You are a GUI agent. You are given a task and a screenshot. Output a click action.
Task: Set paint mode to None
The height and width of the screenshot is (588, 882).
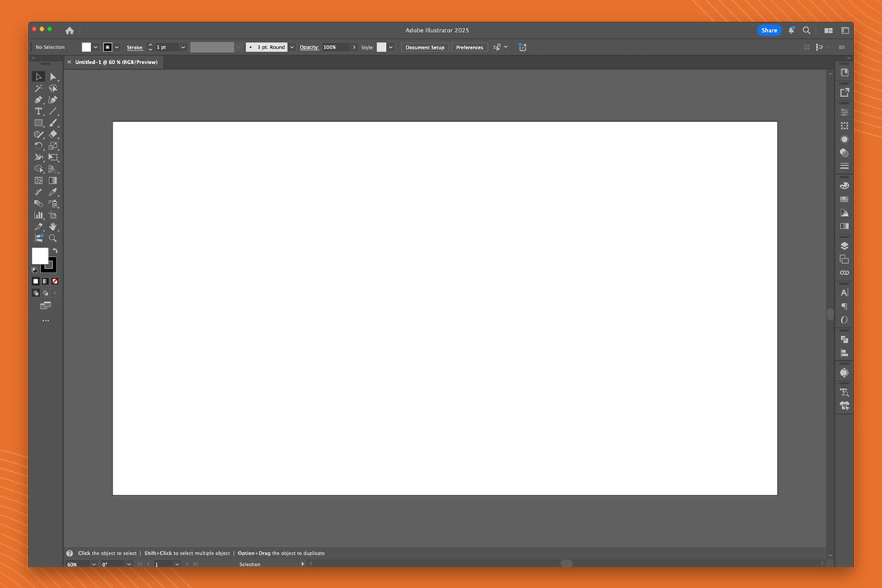(x=54, y=281)
